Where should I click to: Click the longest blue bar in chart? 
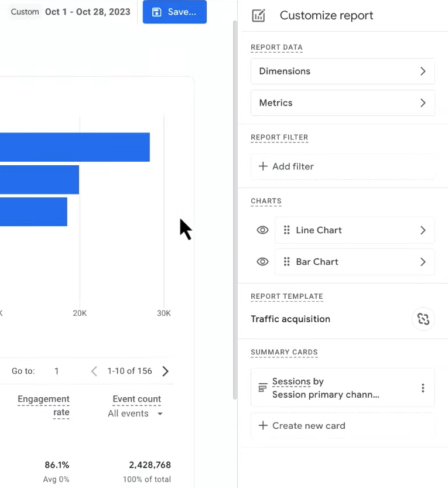tap(75, 147)
